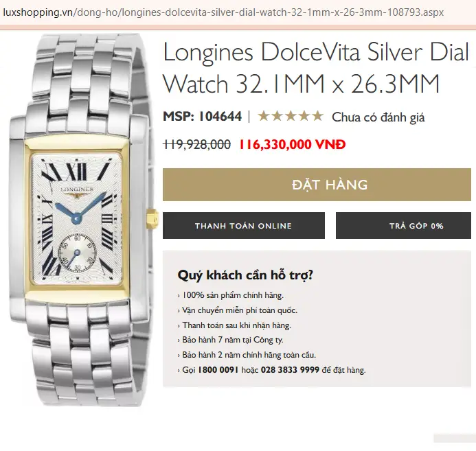Click the fourth rating star
Screen dimensions: 476x451
(304, 116)
